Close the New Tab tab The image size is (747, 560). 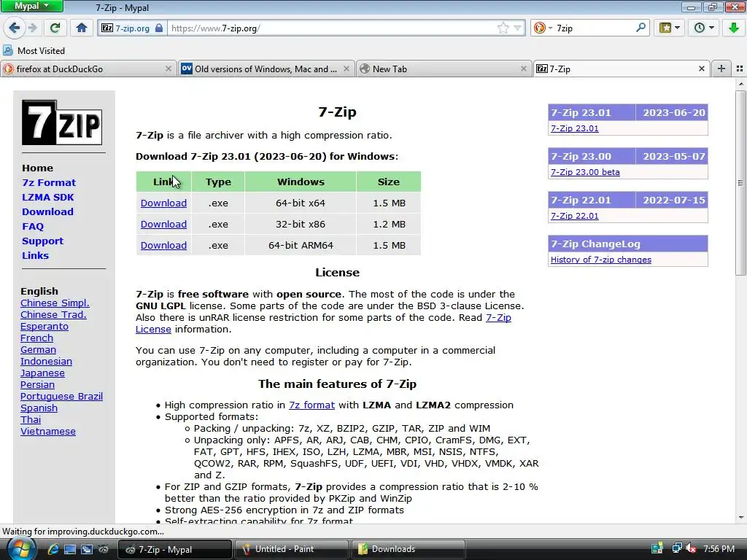pyautogui.click(x=524, y=69)
